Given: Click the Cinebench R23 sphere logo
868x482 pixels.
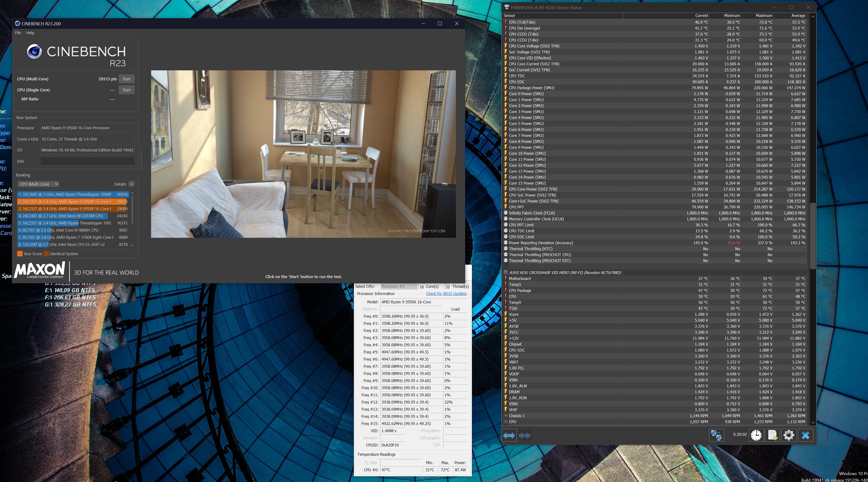Looking at the screenshot, I should coord(34,52).
